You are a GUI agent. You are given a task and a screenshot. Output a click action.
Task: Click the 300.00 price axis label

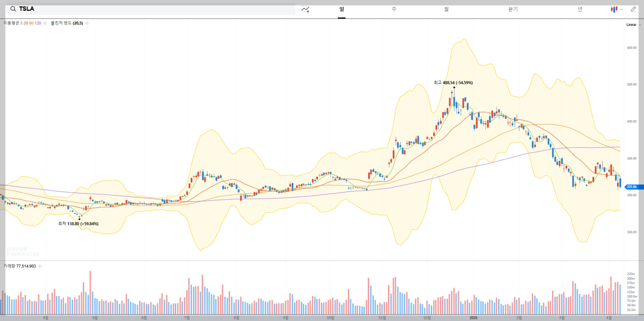pyautogui.click(x=632, y=159)
